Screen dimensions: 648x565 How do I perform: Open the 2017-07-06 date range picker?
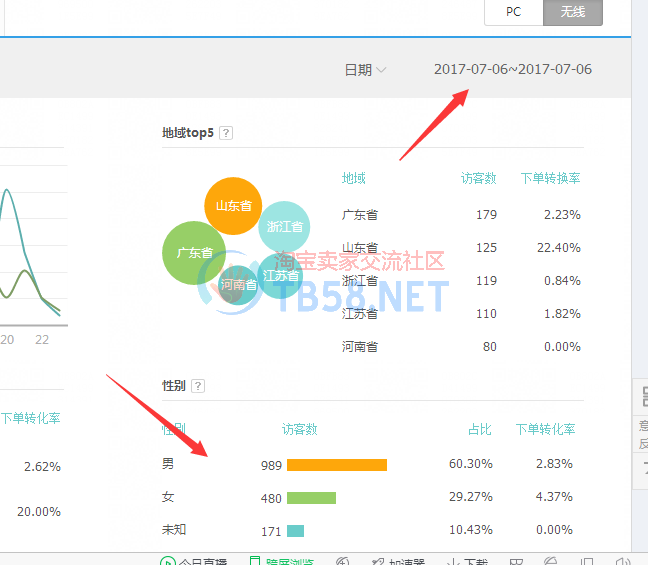pos(512,70)
